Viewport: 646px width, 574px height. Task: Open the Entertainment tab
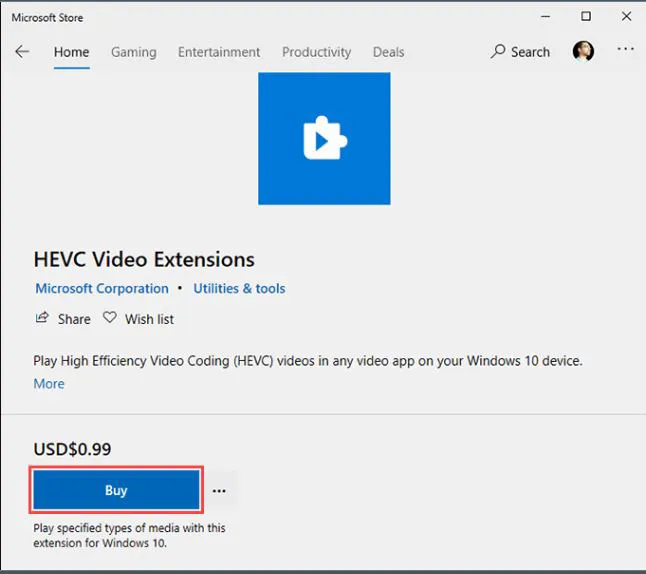(219, 52)
